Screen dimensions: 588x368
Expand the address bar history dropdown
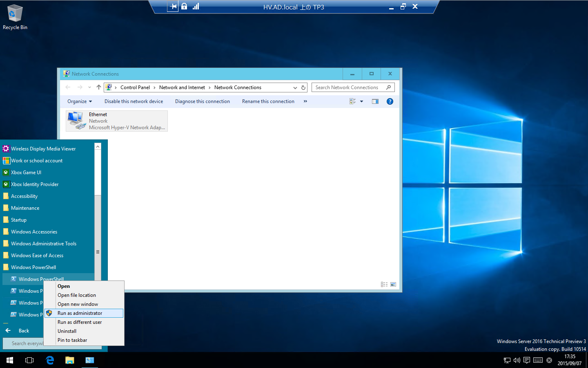click(x=295, y=88)
